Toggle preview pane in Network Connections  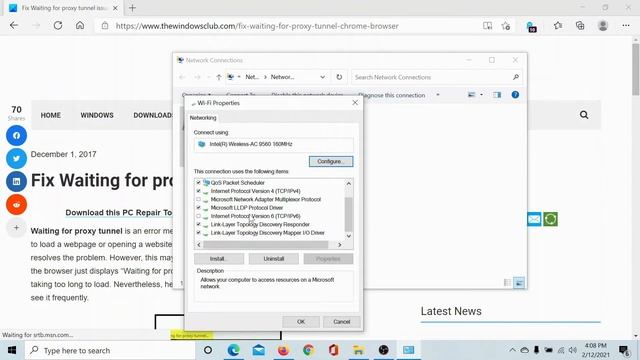[497, 95]
